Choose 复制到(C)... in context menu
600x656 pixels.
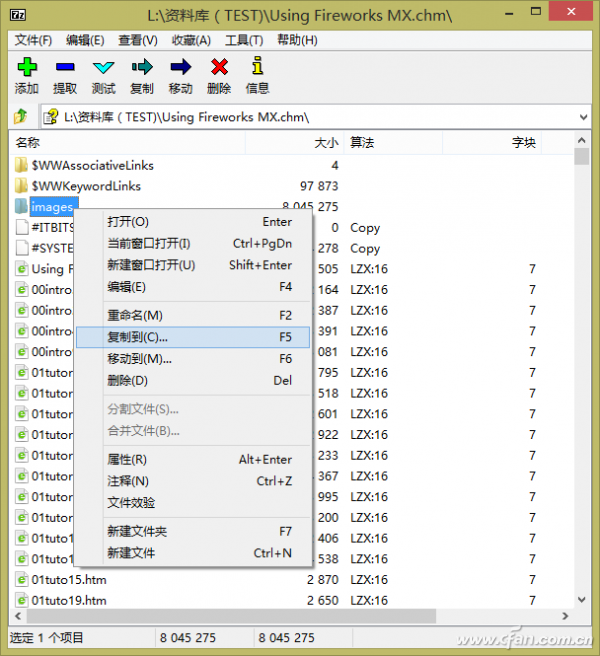(193, 337)
